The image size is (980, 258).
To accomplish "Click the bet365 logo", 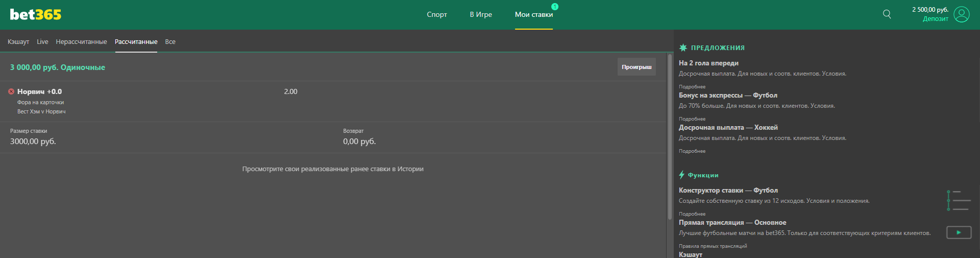I will [x=36, y=15].
